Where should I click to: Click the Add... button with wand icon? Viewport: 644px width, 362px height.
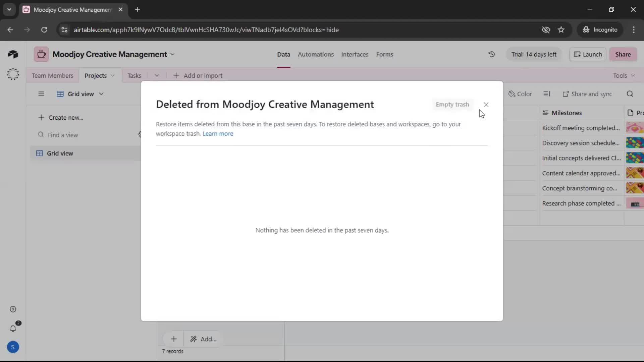coord(203,339)
